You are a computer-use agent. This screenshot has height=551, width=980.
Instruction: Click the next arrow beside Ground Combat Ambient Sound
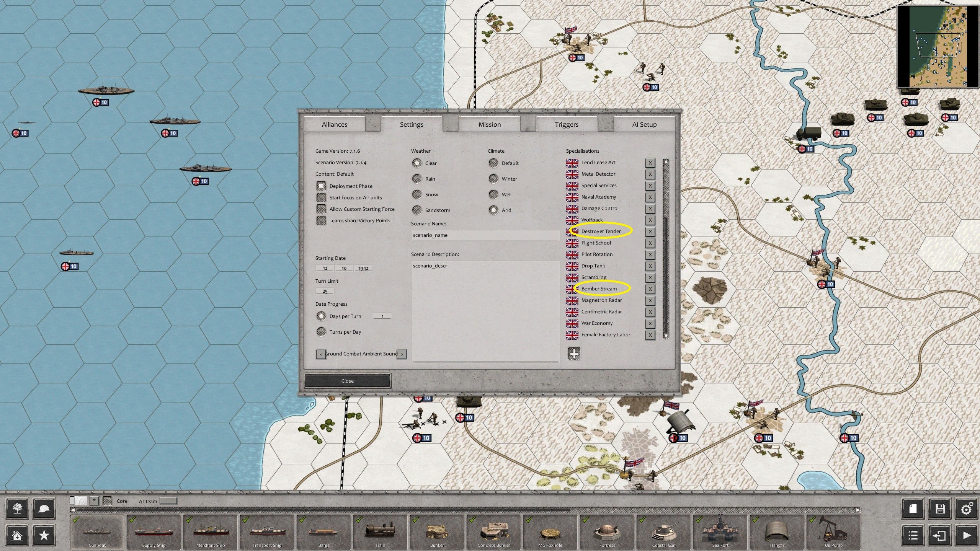(x=402, y=354)
